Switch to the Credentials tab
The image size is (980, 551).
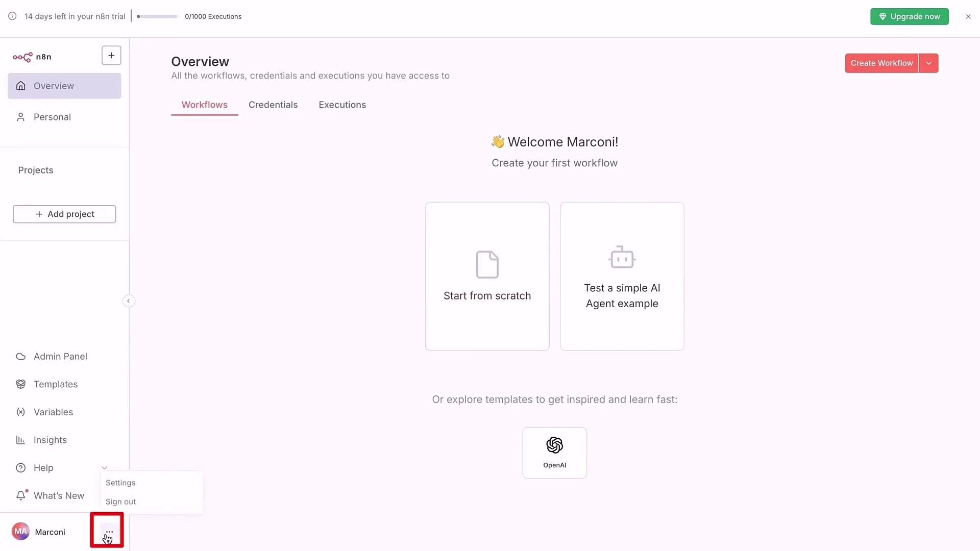coord(273,105)
